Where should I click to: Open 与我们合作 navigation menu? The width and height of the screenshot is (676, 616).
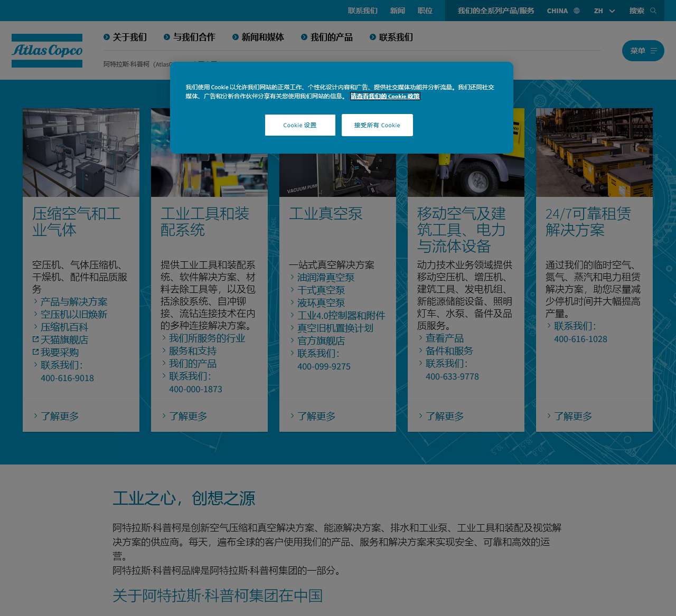(190, 37)
